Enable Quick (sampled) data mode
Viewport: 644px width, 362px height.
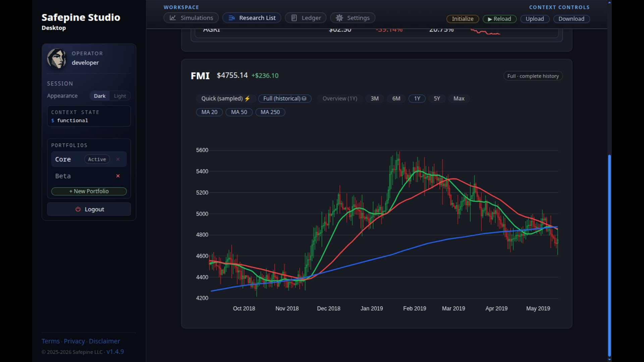pyautogui.click(x=225, y=99)
